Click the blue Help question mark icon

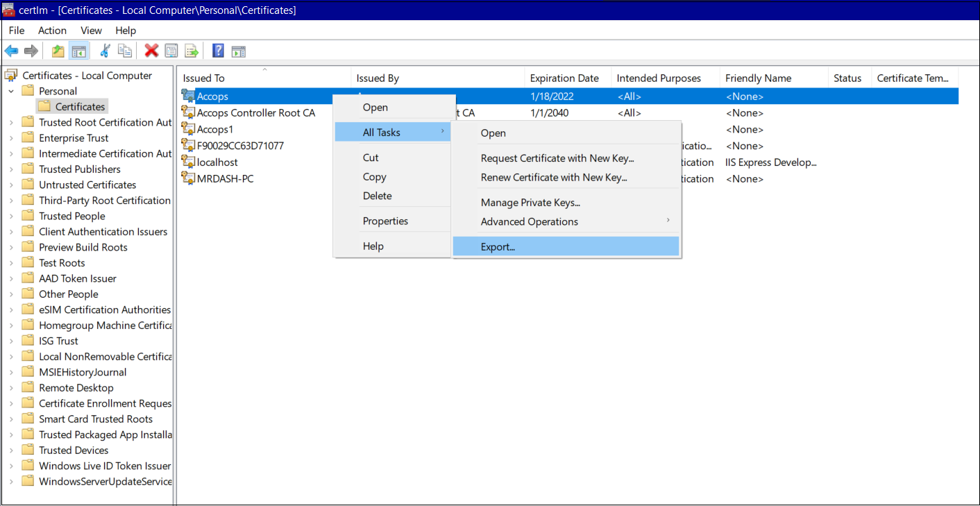point(218,51)
